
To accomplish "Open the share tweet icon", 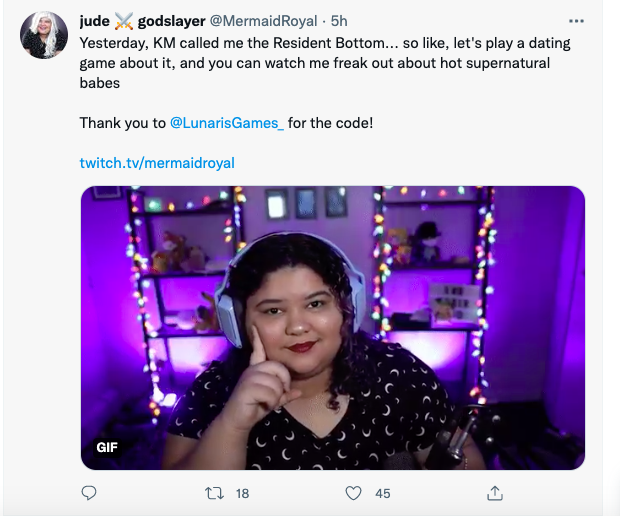I will tap(495, 493).
